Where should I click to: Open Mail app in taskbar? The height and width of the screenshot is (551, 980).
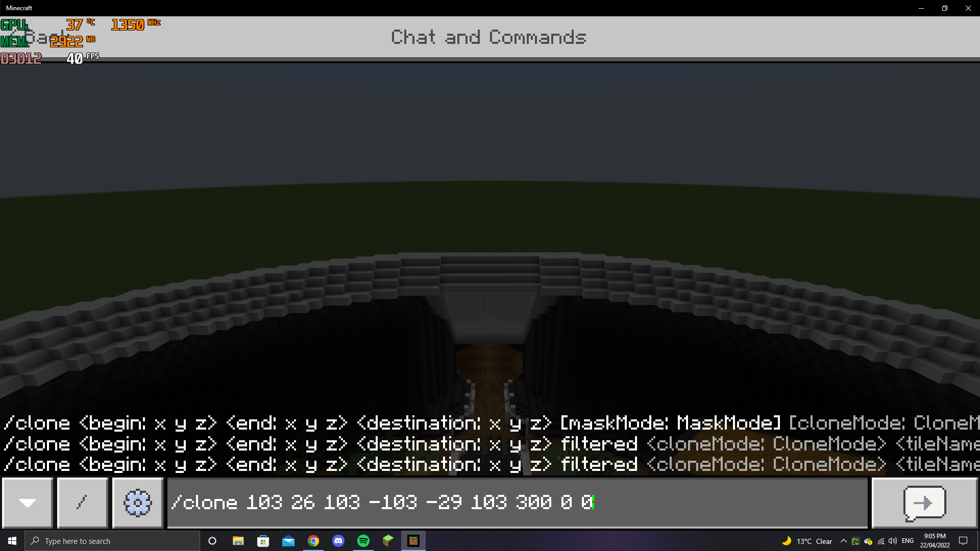point(288,541)
